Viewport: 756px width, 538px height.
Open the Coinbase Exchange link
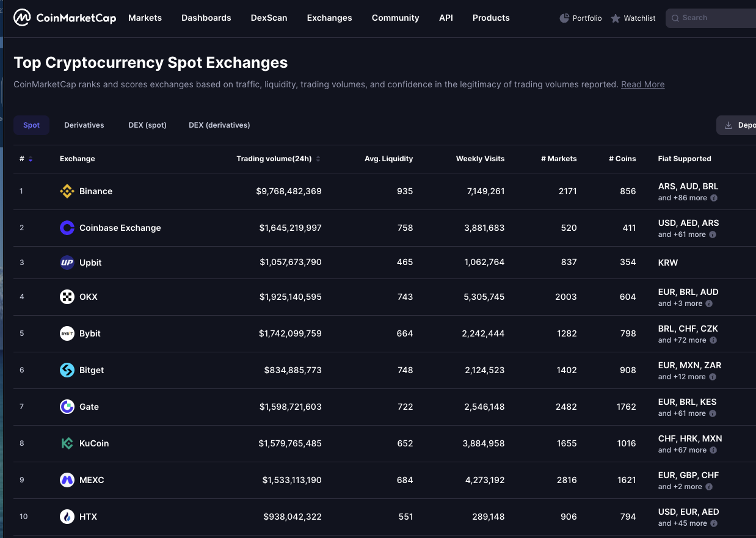120,228
